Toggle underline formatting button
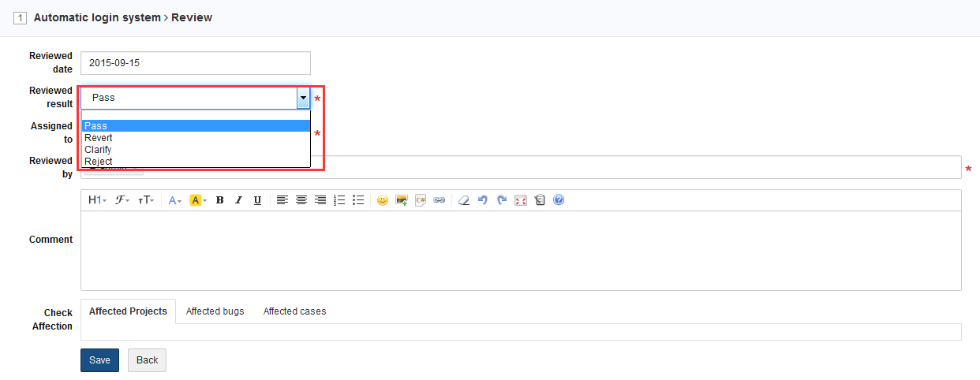 pos(257,200)
